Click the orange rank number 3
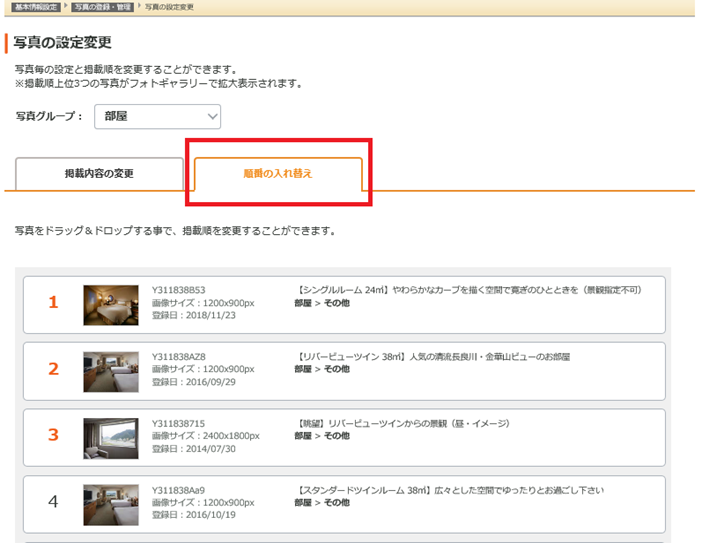702x543 pixels. tap(54, 436)
